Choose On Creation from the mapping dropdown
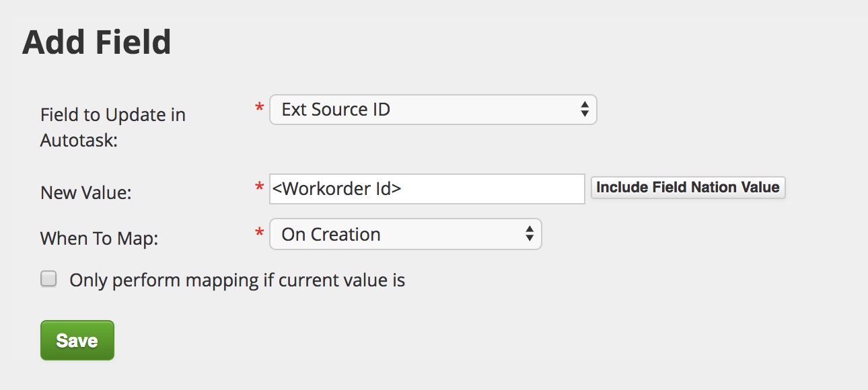This screenshot has width=868, height=390. (x=405, y=234)
